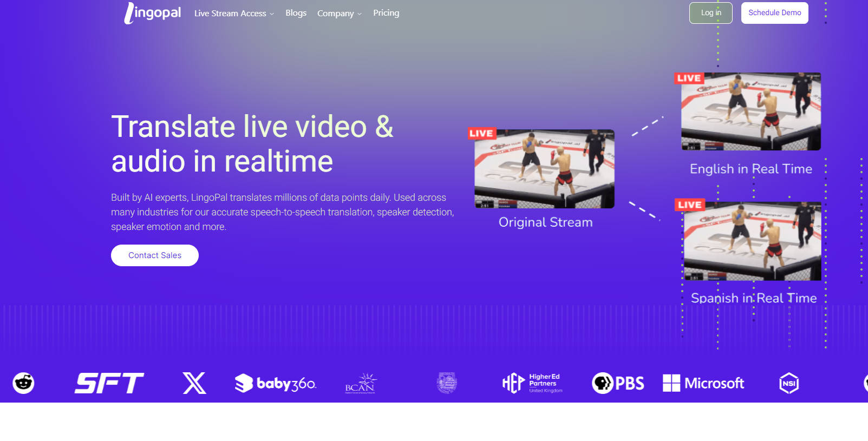Click the Reddit logo icon
Viewport: 868px width, 441px height.
23,383
